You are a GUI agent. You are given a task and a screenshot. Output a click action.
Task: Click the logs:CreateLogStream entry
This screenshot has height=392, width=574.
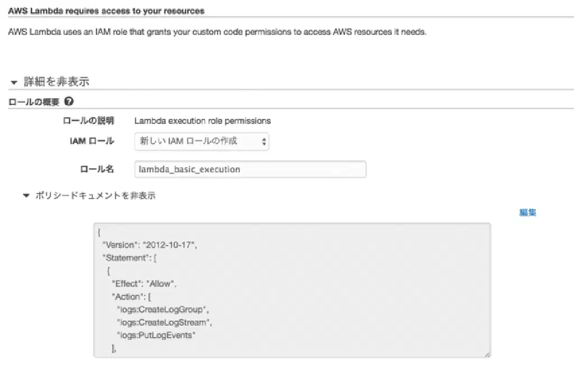click(x=164, y=322)
